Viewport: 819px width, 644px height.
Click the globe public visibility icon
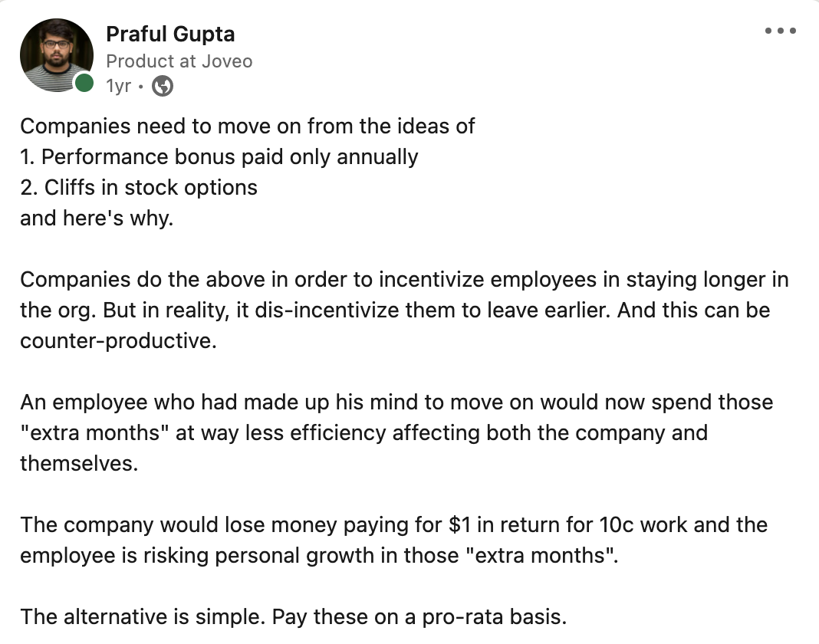pos(163,87)
